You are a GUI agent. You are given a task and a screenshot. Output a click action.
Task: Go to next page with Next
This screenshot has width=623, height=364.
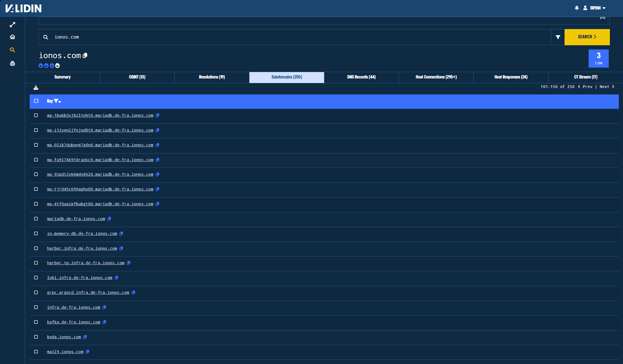point(607,87)
